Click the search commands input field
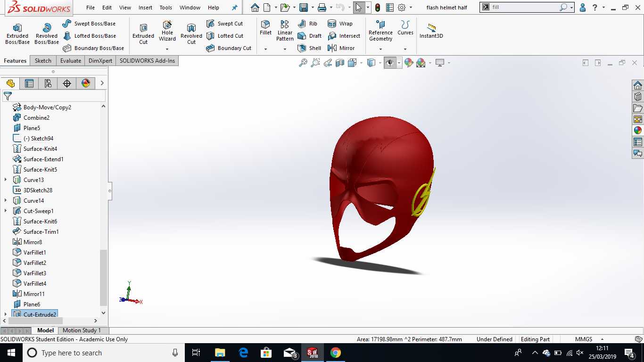644x362 pixels. [524, 8]
